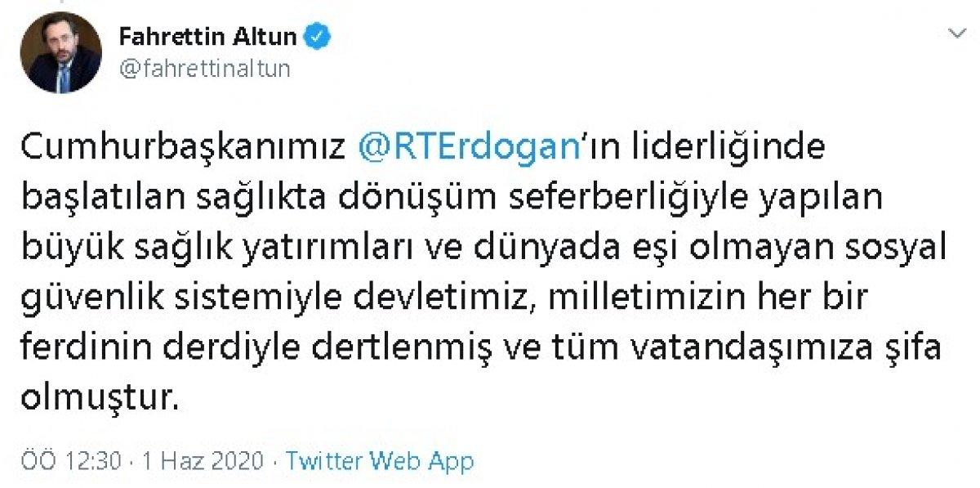The image size is (980, 488).
Task: Open the tweet timestamp ÖÖ 12:30
Action: tap(77, 460)
